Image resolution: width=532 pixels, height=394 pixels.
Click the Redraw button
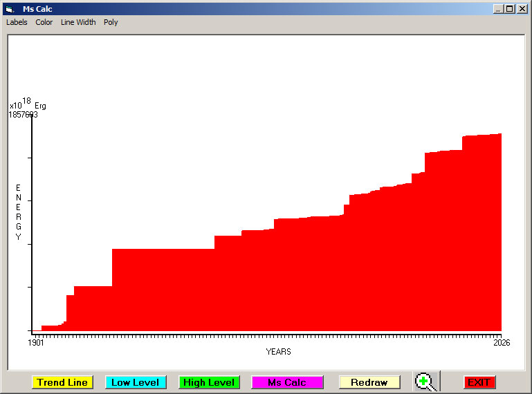[369, 382]
